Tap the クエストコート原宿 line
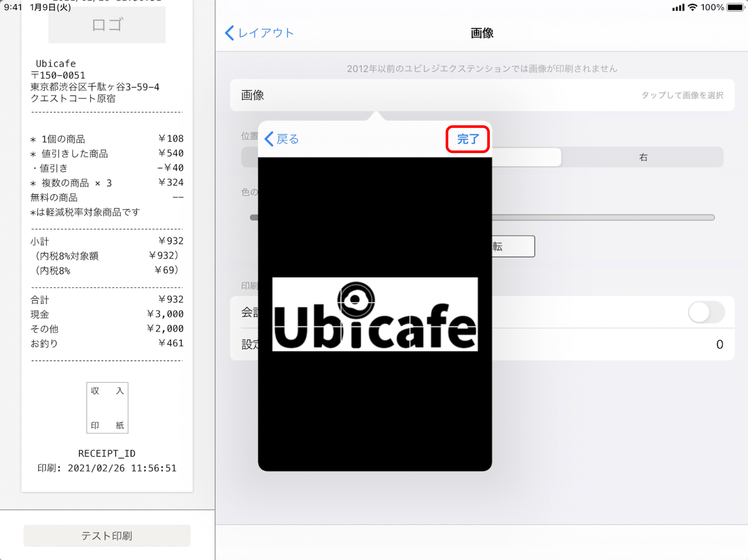Image resolution: width=748 pixels, height=560 pixels. (x=73, y=98)
